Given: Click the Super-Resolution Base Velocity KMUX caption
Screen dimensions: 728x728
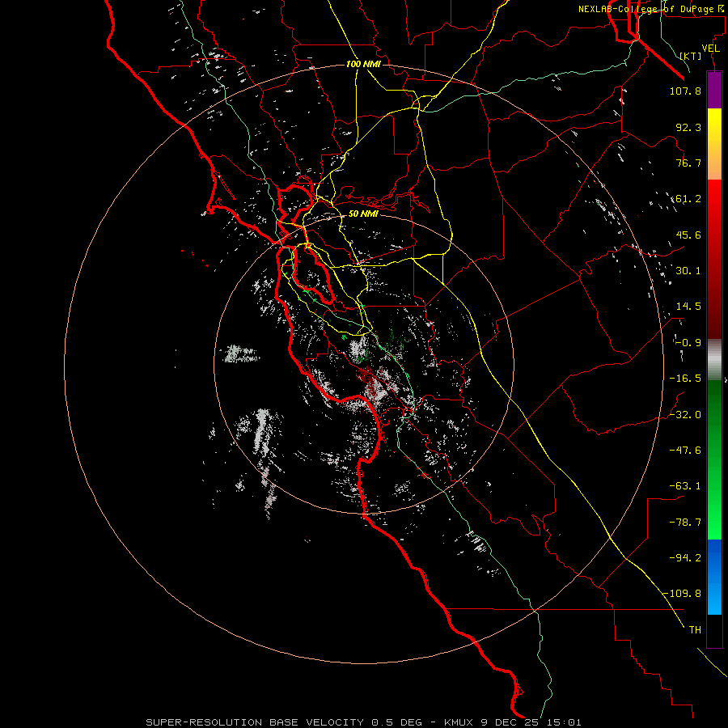Looking at the screenshot, I should coord(363,722).
